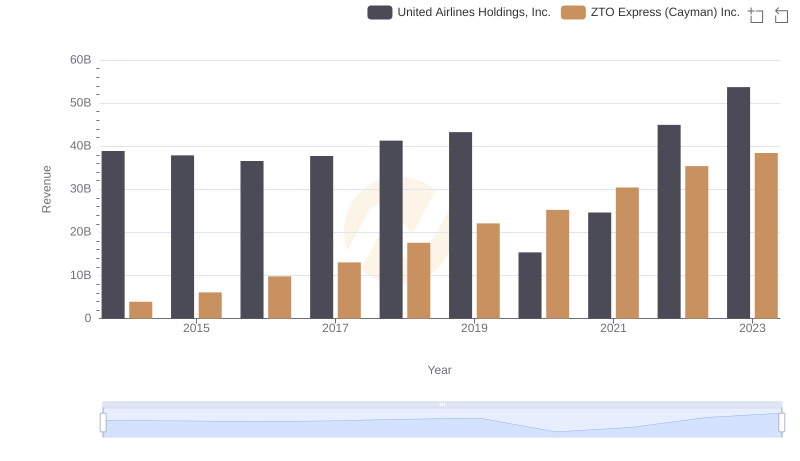Viewport: 800px width, 461px height.
Task: Click the zoom area select icon
Action: [x=756, y=15]
